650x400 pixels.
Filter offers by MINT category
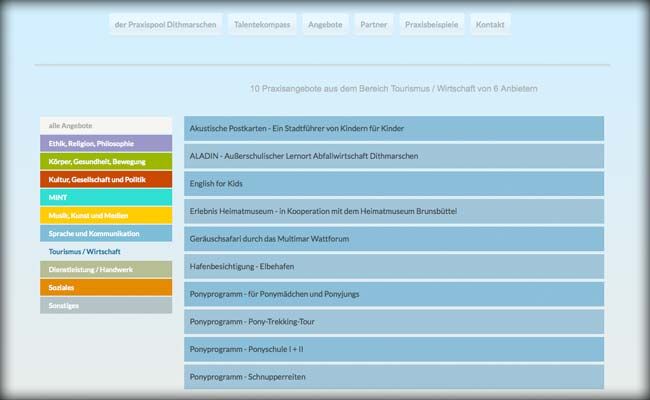click(x=106, y=198)
